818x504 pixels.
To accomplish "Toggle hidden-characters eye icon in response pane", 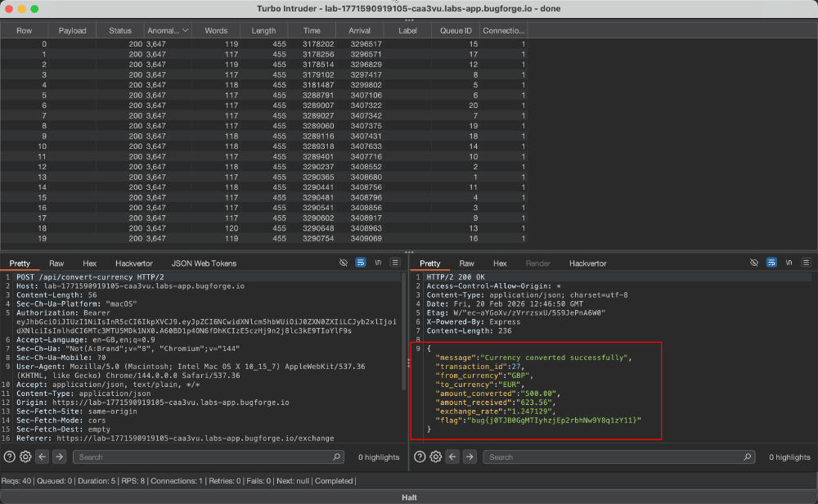I will pos(754,263).
